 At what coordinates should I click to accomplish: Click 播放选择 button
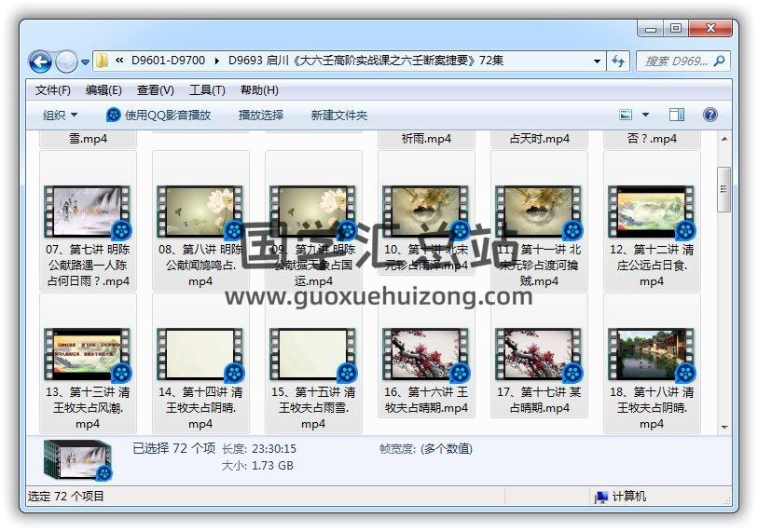click(x=261, y=116)
